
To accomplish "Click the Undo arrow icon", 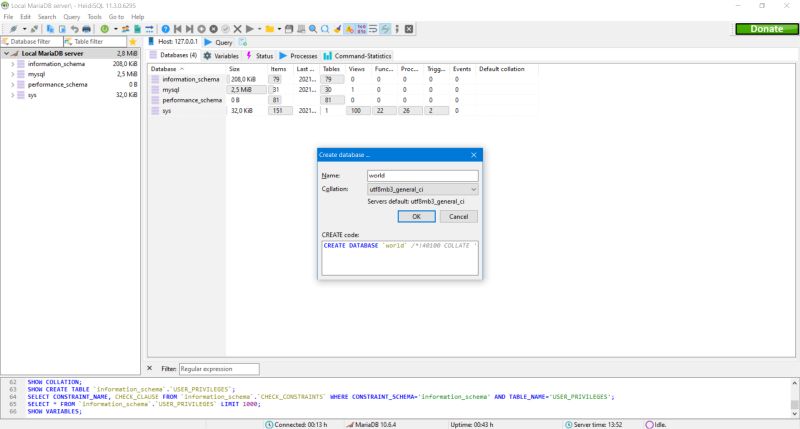I will coord(74,29).
